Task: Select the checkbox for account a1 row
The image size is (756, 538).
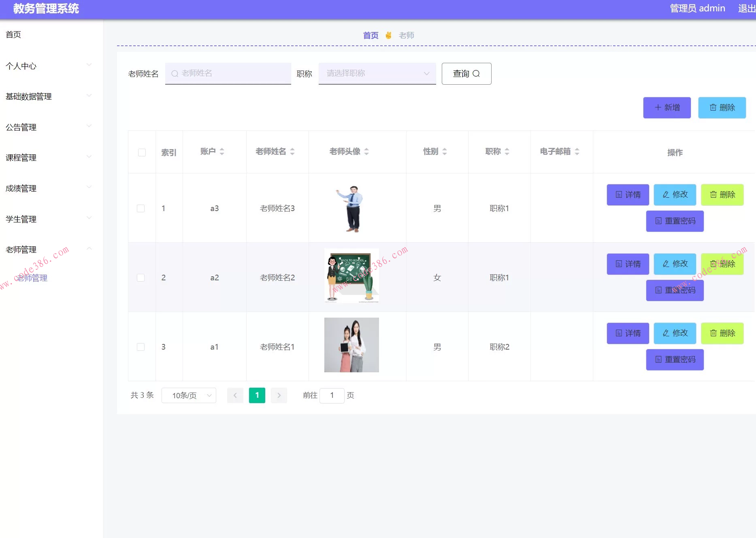Action: (141, 347)
